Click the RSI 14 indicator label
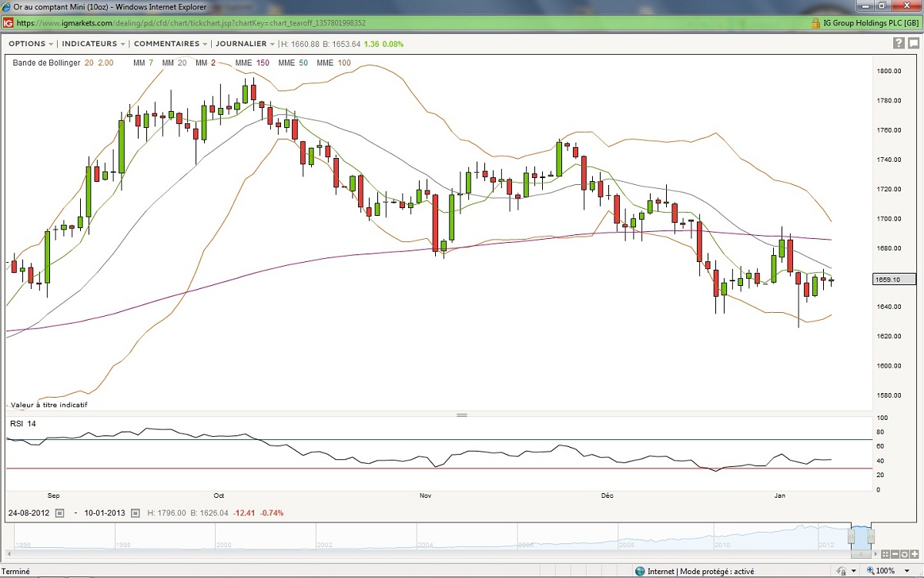The height and width of the screenshot is (578, 924). tap(22, 424)
